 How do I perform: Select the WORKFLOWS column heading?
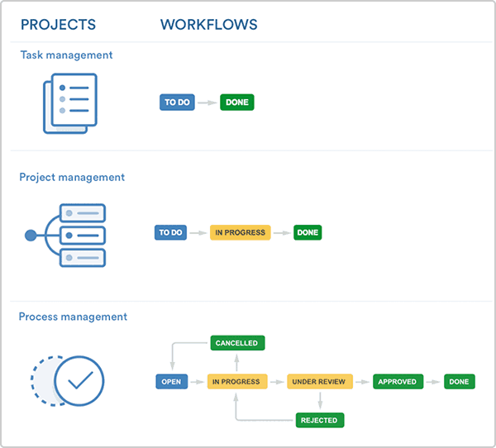tap(208, 25)
